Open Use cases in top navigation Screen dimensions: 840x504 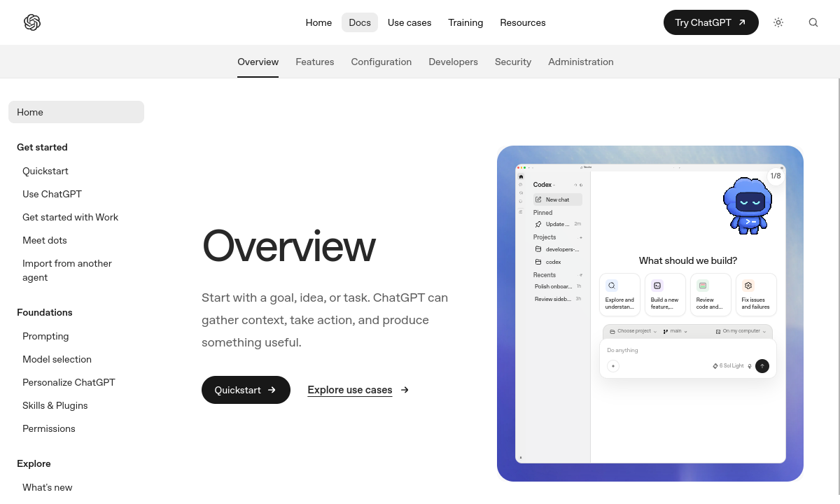(409, 22)
